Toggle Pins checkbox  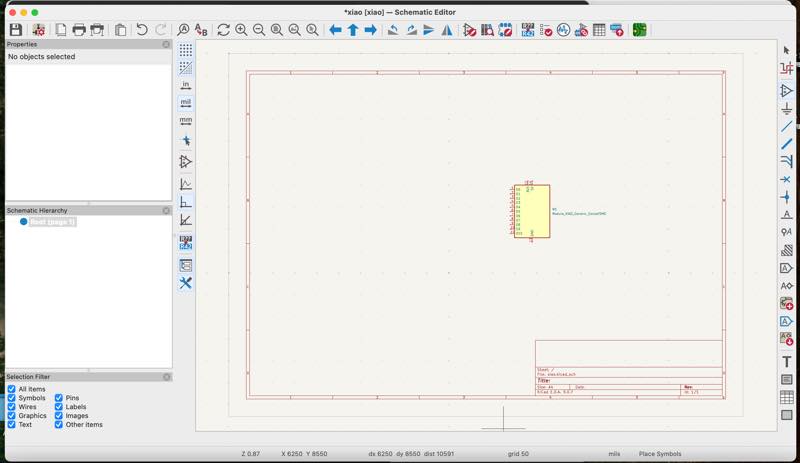(x=59, y=398)
